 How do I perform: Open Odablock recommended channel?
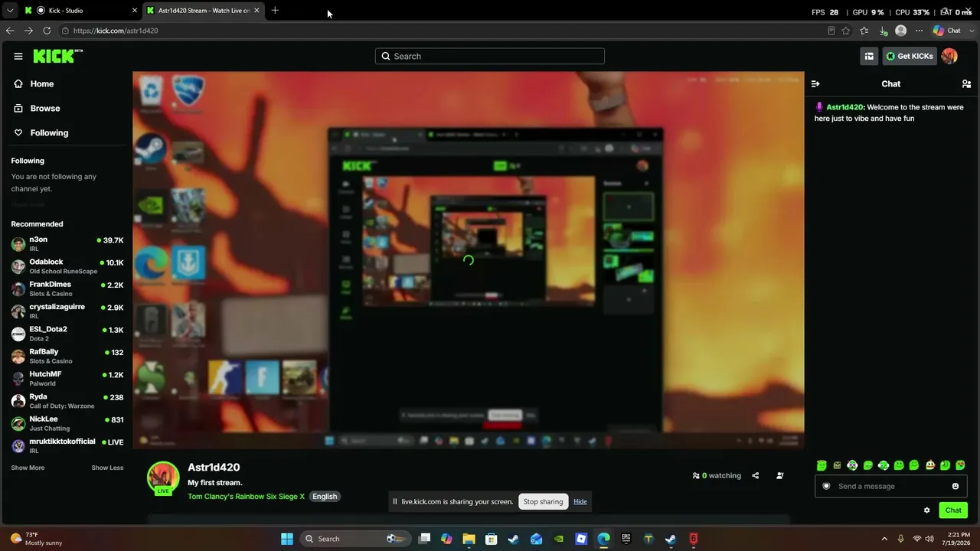pyautogui.click(x=67, y=266)
